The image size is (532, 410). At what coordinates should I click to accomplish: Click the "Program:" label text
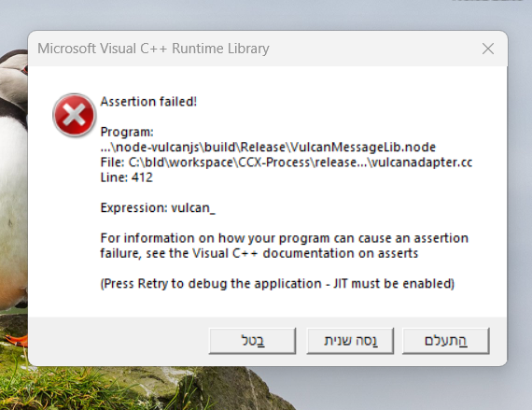pyautogui.click(x=127, y=132)
